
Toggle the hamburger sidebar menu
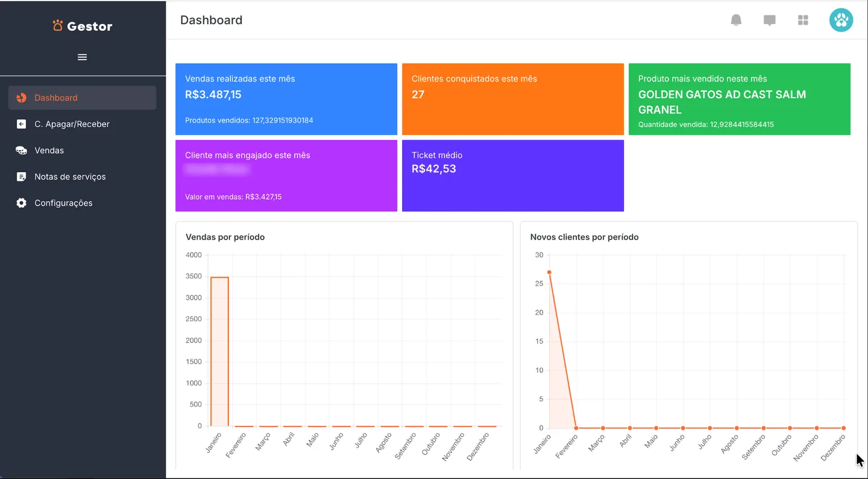click(83, 57)
